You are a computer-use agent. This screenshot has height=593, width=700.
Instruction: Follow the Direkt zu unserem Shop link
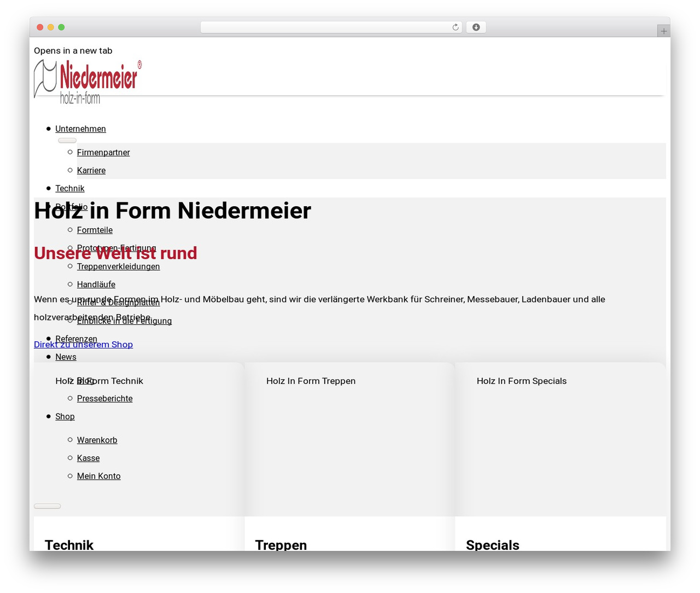(83, 345)
